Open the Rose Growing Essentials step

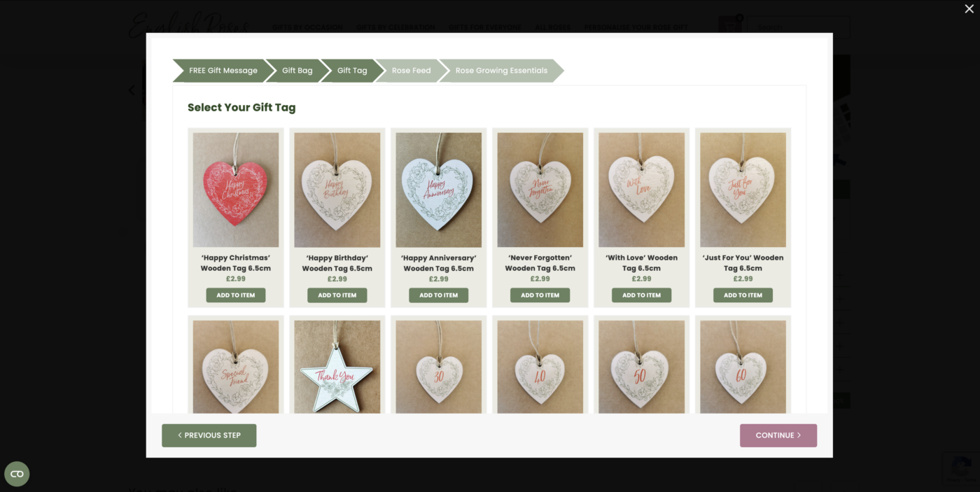[x=501, y=71]
